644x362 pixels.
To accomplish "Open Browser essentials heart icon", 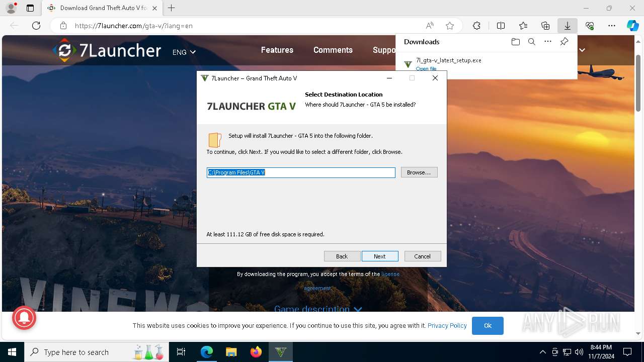I will click(590, 26).
